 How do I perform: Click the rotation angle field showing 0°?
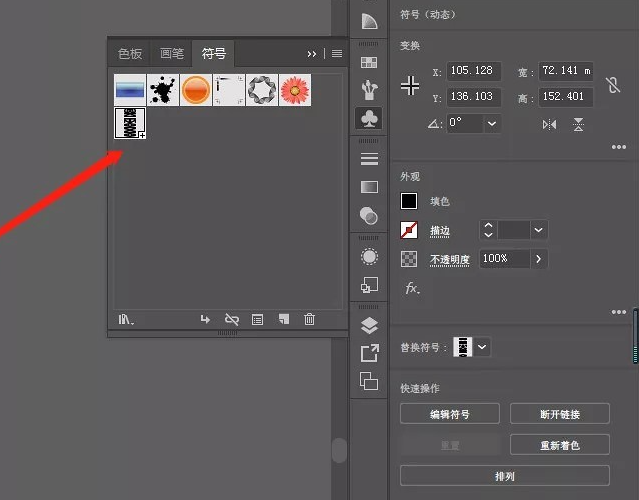pyautogui.click(x=465, y=123)
